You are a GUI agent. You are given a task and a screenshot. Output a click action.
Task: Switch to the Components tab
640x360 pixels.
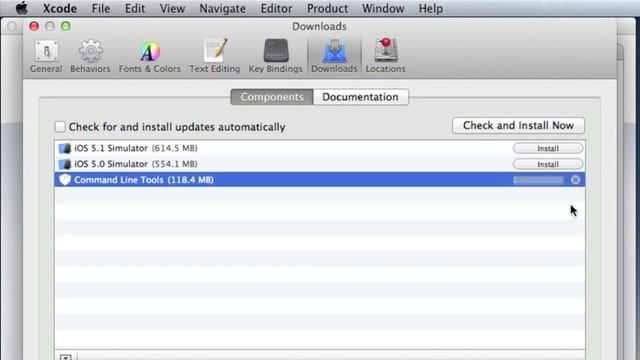[272, 97]
